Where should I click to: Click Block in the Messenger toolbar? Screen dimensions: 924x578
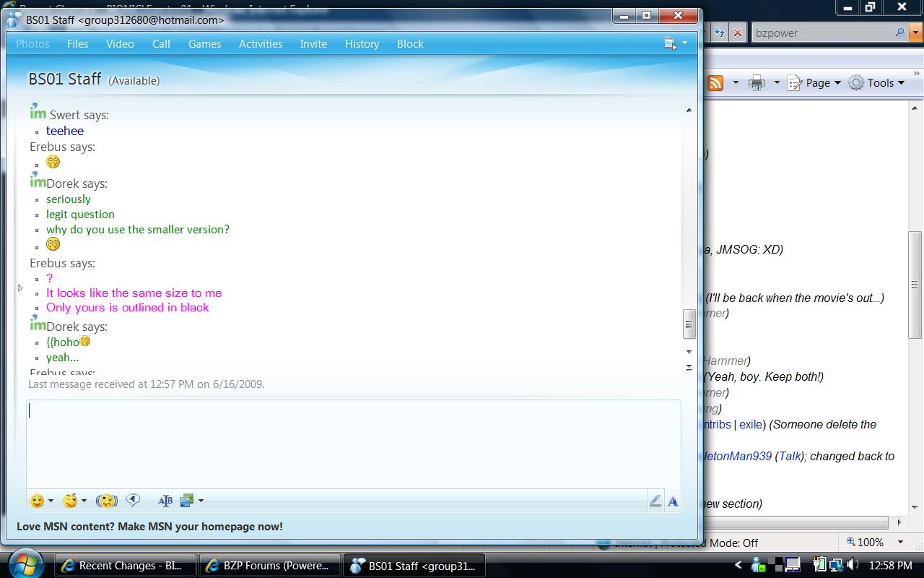point(410,44)
